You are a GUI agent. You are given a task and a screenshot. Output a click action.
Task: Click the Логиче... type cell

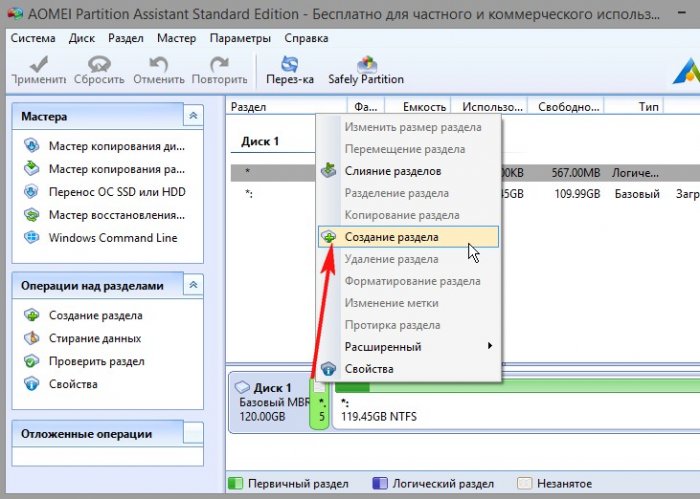pyautogui.click(x=635, y=173)
